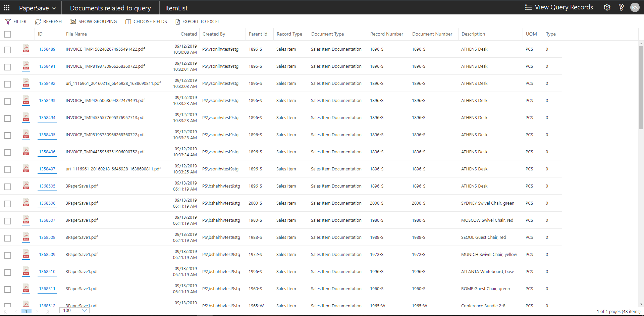Check the row checkbox for ID 1358492
This screenshot has height=316, width=644.
pos(8,84)
